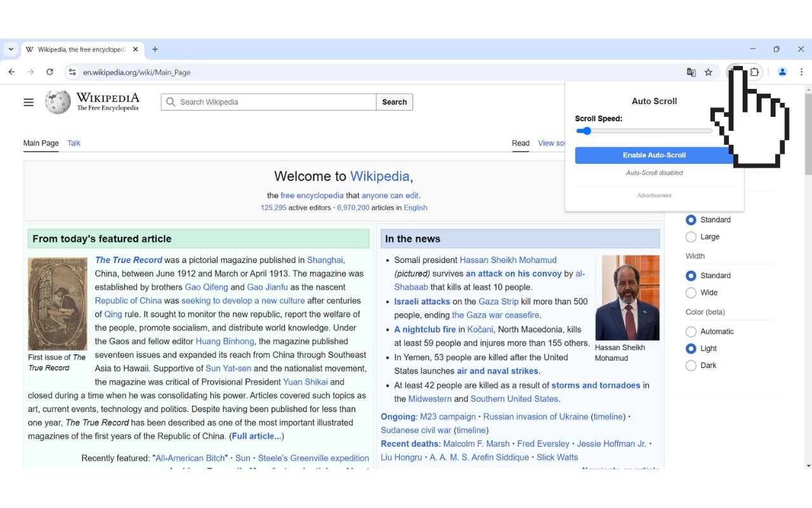Open the 'storms and tornadoes' link
Image resolution: width=812 pixels, height=508 pixels.
(x=596, y=385)
